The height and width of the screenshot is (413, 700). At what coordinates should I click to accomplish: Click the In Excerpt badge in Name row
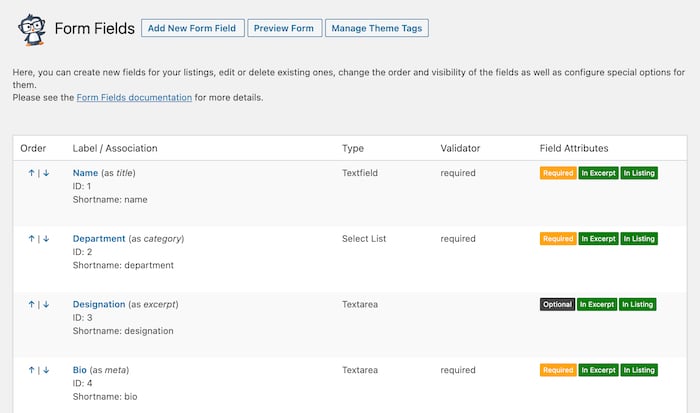[598, 173]
